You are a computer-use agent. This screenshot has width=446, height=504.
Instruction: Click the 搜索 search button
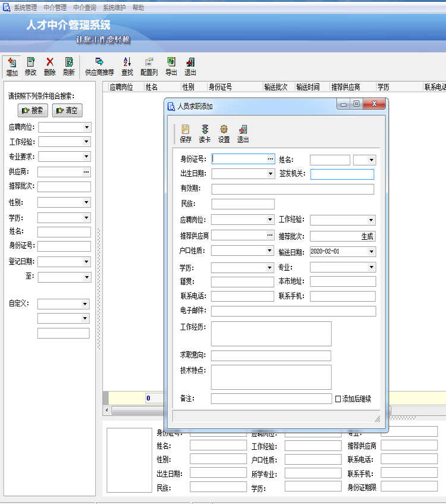click(x=33, y=110)
